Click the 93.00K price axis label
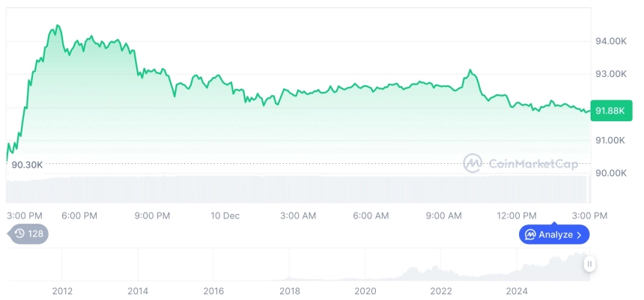Viewport: 644px width, 300px height. click(610, 74)
